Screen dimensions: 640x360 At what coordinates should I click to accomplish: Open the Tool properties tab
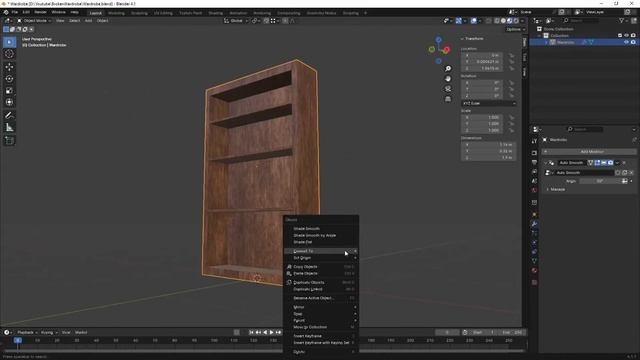pos(534,141)
